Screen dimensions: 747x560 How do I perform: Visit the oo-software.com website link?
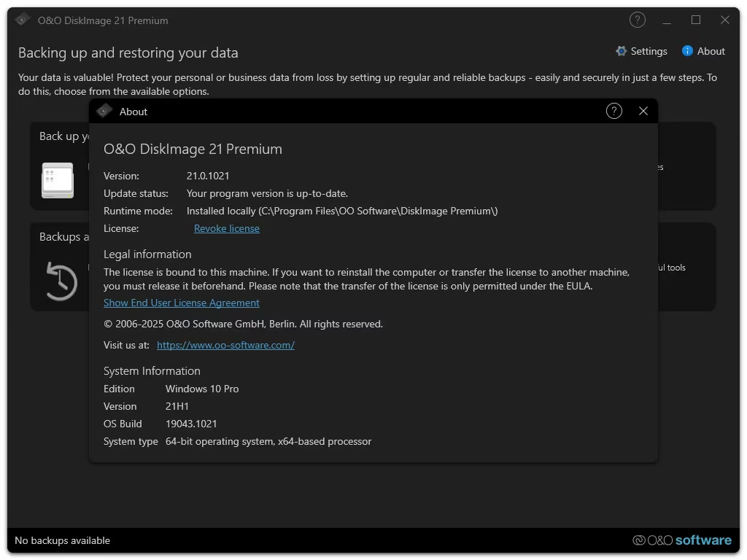[x=226, y=345]
